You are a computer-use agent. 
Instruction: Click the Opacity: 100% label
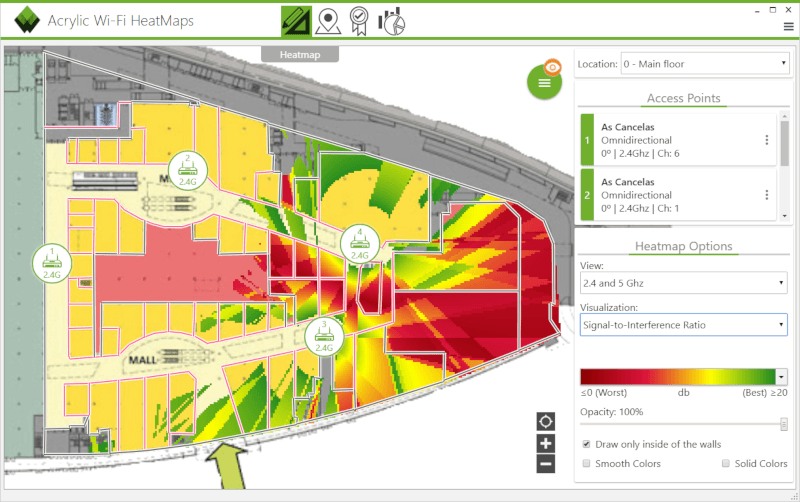(x=611, y=412)
